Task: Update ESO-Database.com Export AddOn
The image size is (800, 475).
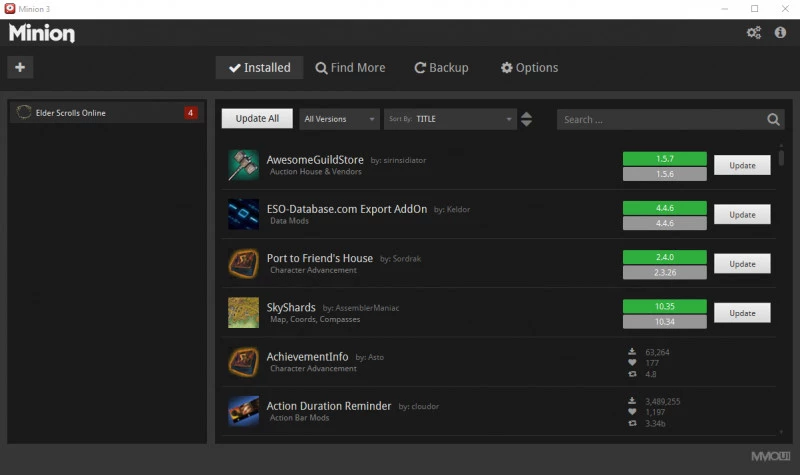Action: [742, 214]
